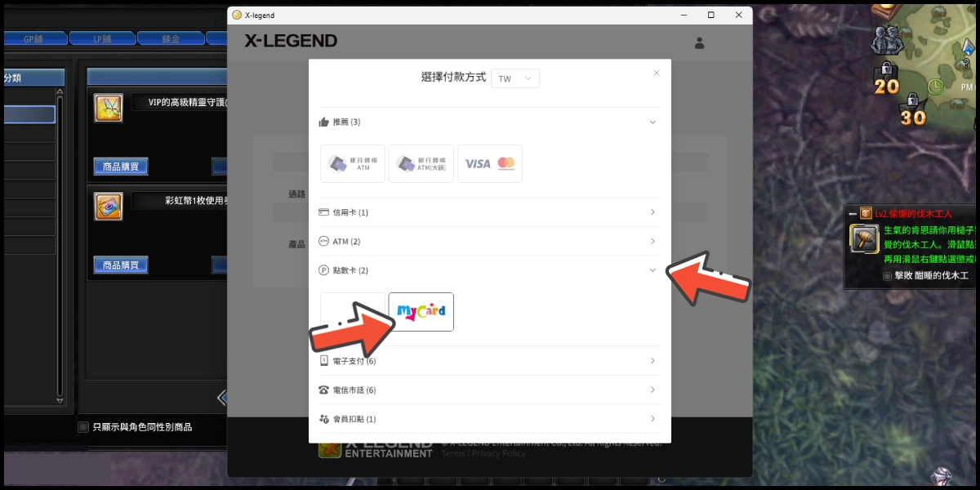The width and height of the screenshot is (980, 490).
Task: Expand the 電信市話 (6) section
Action: 490,390
